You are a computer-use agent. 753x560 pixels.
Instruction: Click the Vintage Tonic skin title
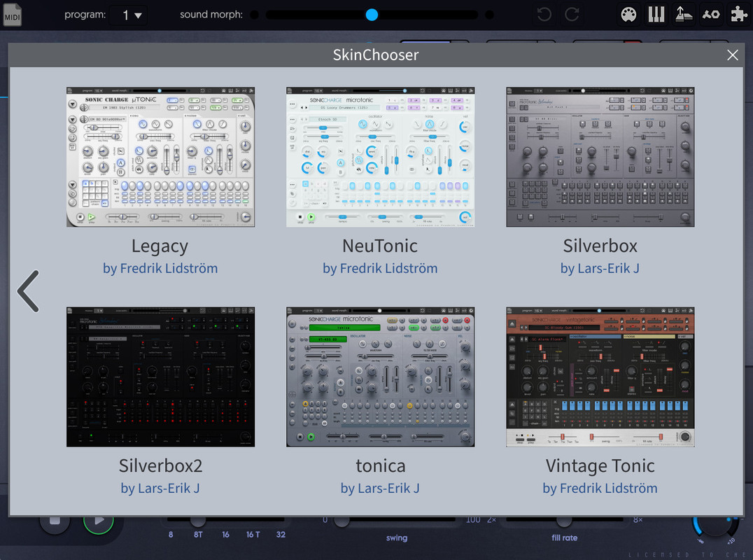tap(600, 466)
